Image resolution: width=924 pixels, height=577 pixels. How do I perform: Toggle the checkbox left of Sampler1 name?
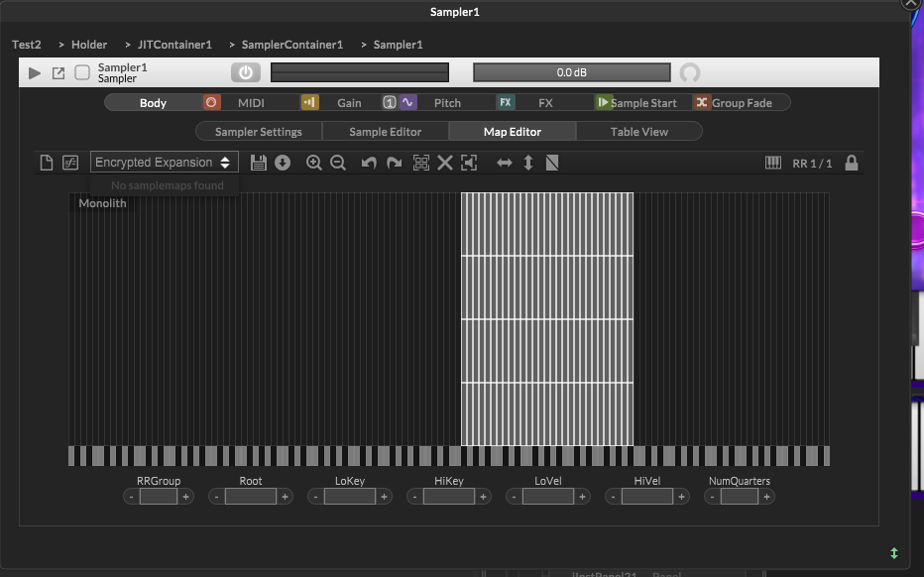coord(83,72)
